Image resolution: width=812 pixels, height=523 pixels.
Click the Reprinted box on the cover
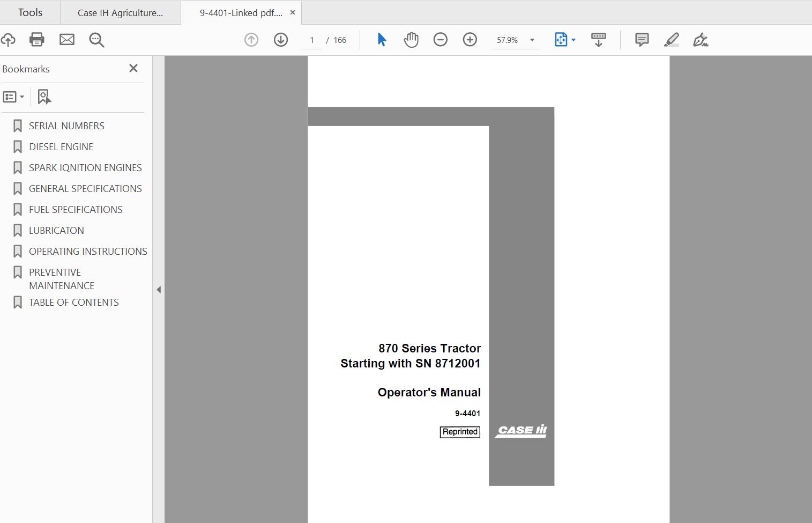460,432
